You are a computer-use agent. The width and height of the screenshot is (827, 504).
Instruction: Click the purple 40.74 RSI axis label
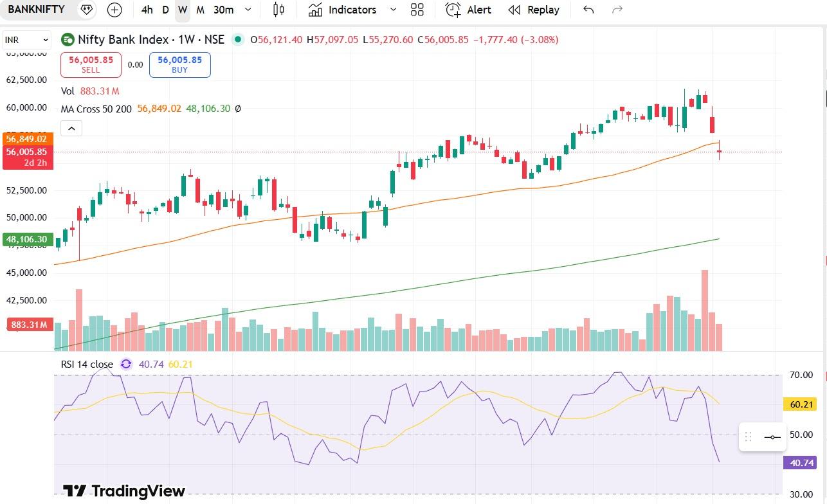pos(799,463)
